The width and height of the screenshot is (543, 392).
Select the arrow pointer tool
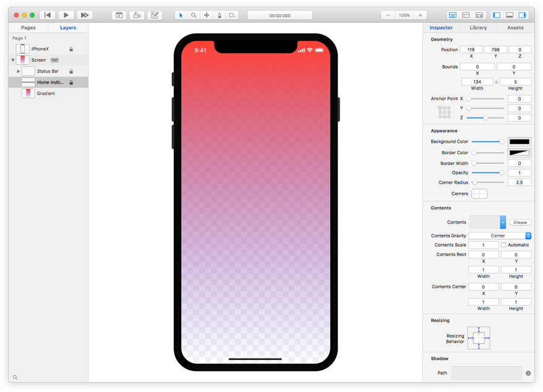[x=181, y=15]
